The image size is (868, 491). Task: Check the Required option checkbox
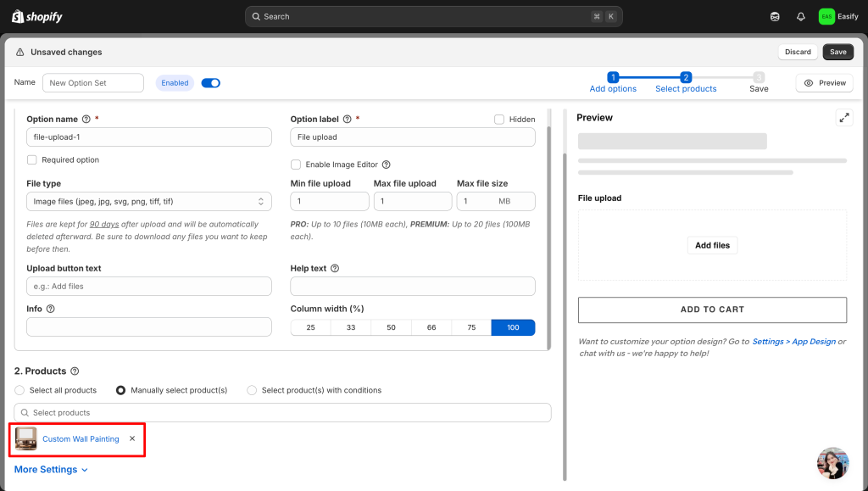[32, 159]
